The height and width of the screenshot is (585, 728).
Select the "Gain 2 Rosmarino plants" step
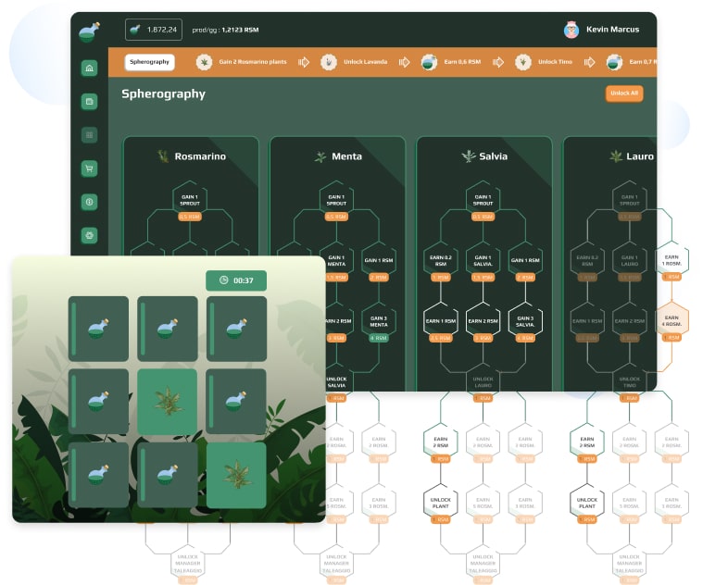coord(240,62)
